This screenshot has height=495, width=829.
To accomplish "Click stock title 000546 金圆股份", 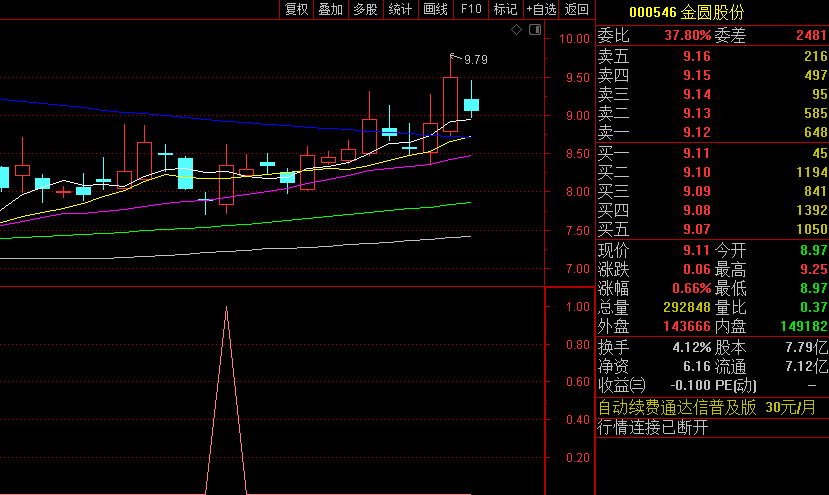I will (687, 12).
